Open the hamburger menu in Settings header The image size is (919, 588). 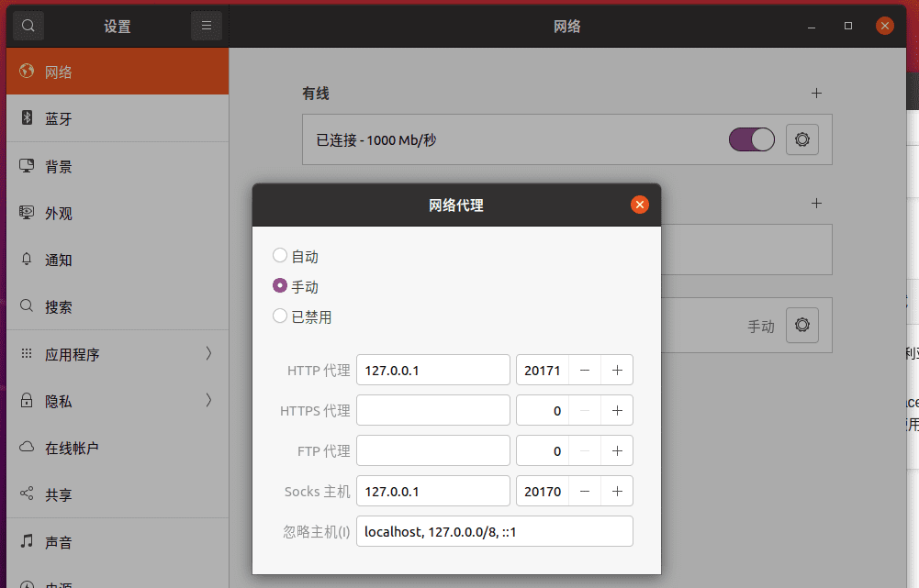[x=207, y=26]
